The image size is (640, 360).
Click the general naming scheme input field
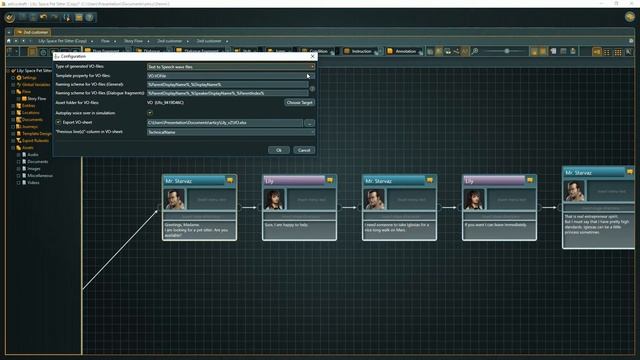click(x=227, y=84)
